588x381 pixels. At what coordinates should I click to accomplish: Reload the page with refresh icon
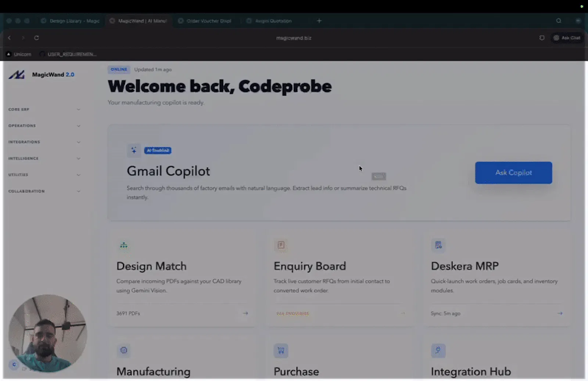tap(36, 38)
